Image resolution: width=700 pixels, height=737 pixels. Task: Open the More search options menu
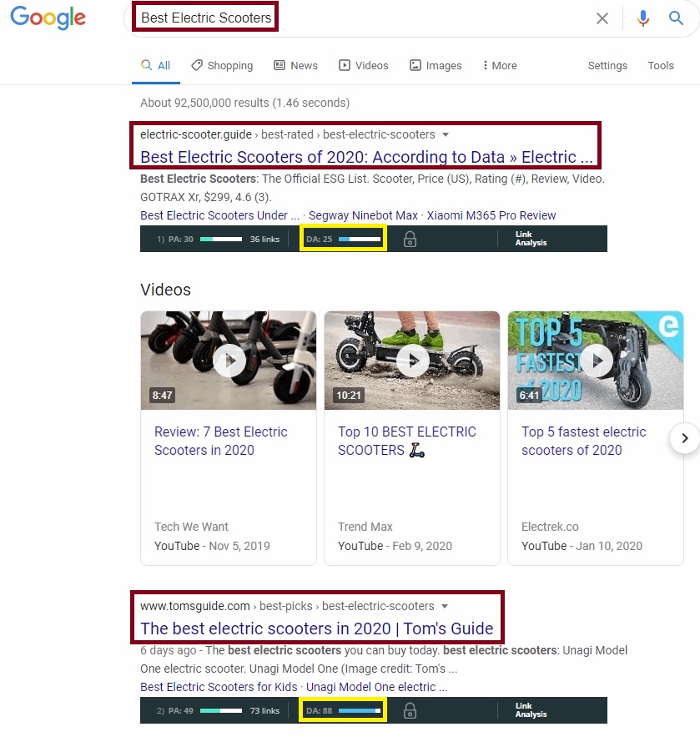click(x=500, y=65)
